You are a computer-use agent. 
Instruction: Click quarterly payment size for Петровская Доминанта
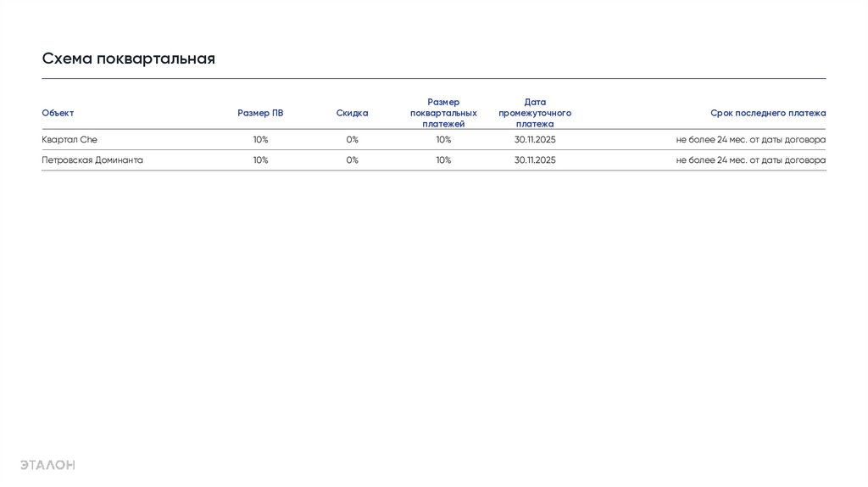point(443,160)
